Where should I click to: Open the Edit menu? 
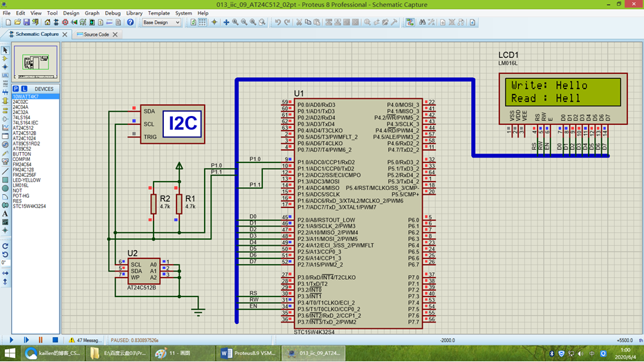20,13
